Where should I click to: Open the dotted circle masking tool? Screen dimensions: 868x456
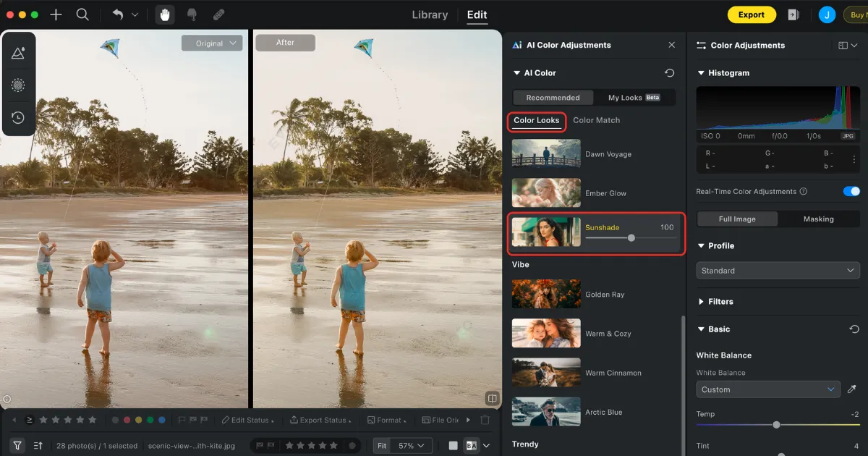point(18,85)
